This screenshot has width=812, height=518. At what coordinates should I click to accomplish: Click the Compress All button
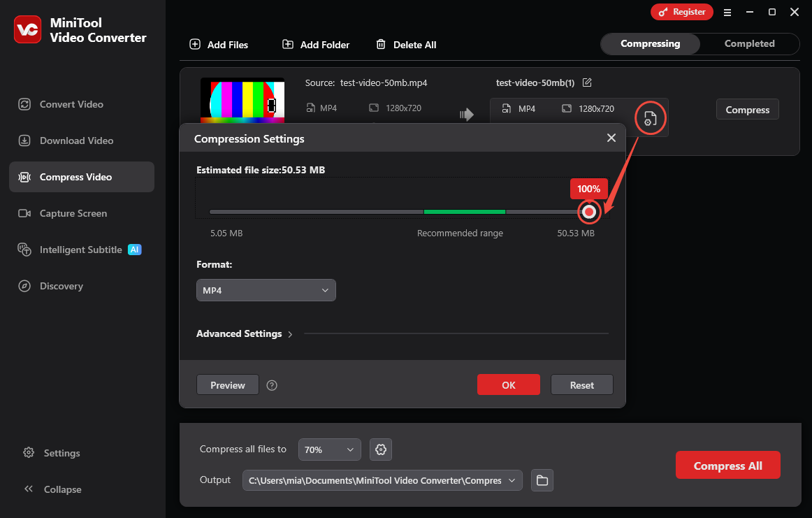point(727,465)
